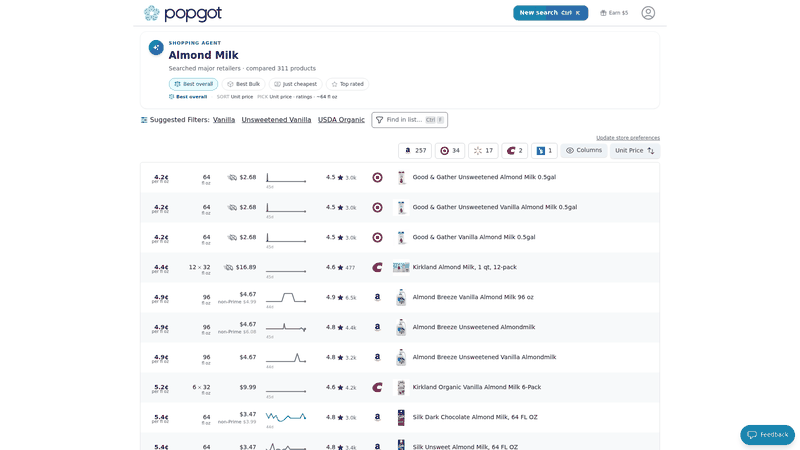This screenshot has width=800, height=450.
Task: Click Good & Gather Vanilla Almond Milk image
Action: coord(402,237)
